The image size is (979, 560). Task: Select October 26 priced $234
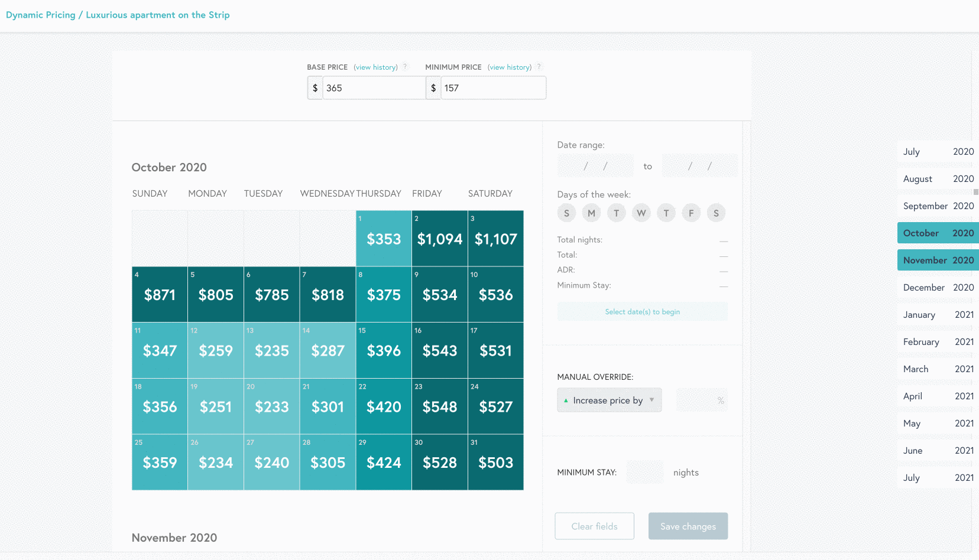pyautogui.click(x=216, y=462)
